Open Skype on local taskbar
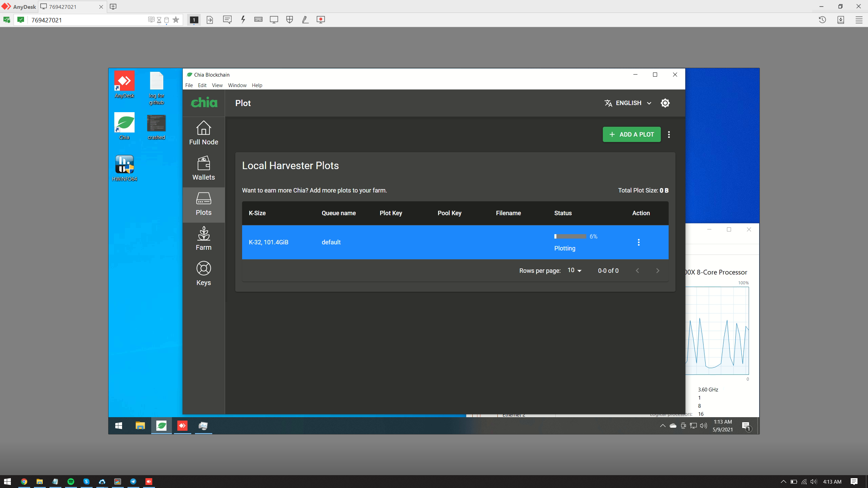Screen dimensions: 868x488 [x=86, y=481]
